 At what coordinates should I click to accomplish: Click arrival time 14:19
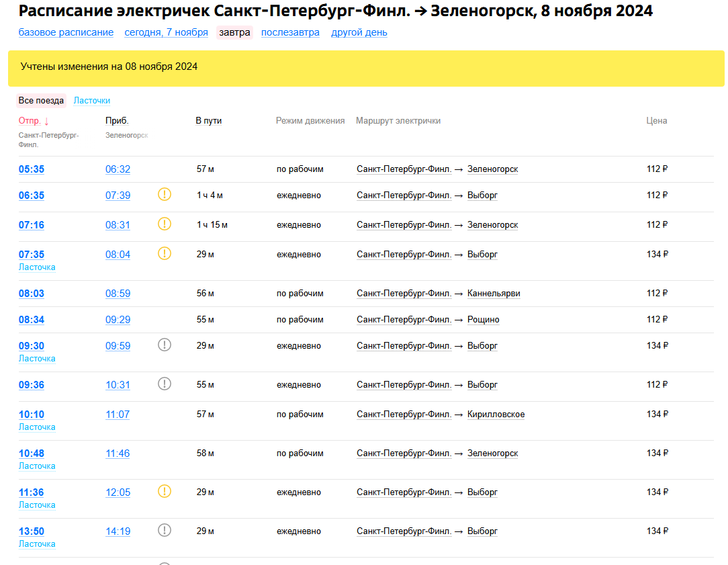118,531
